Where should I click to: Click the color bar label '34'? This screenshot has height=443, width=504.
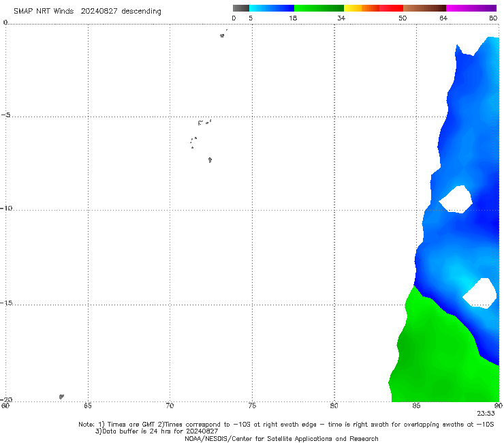[x=341, y=18]
